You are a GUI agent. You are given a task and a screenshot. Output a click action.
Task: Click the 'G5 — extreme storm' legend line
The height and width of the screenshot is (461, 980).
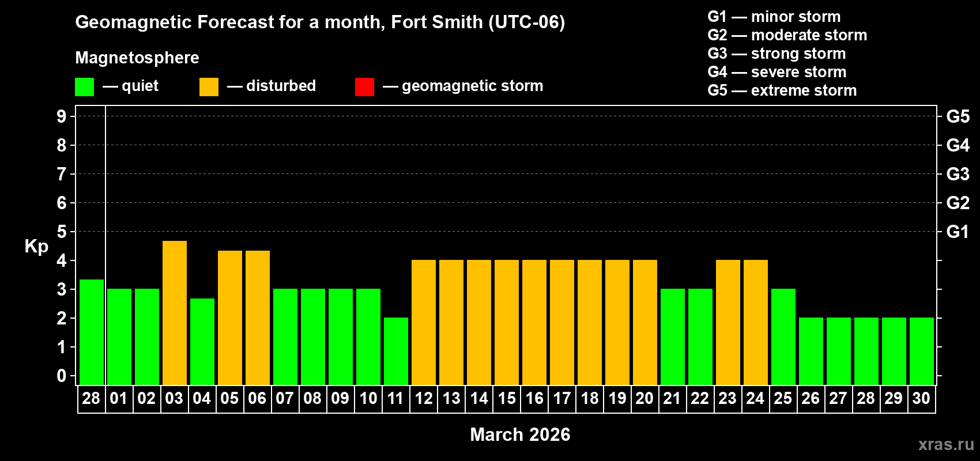[x=782, y=90]
